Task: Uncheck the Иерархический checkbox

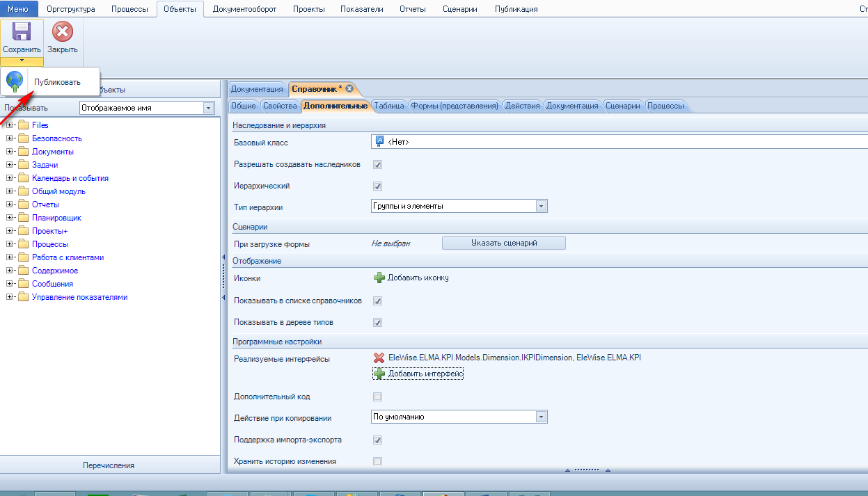Action: (378, 186)
